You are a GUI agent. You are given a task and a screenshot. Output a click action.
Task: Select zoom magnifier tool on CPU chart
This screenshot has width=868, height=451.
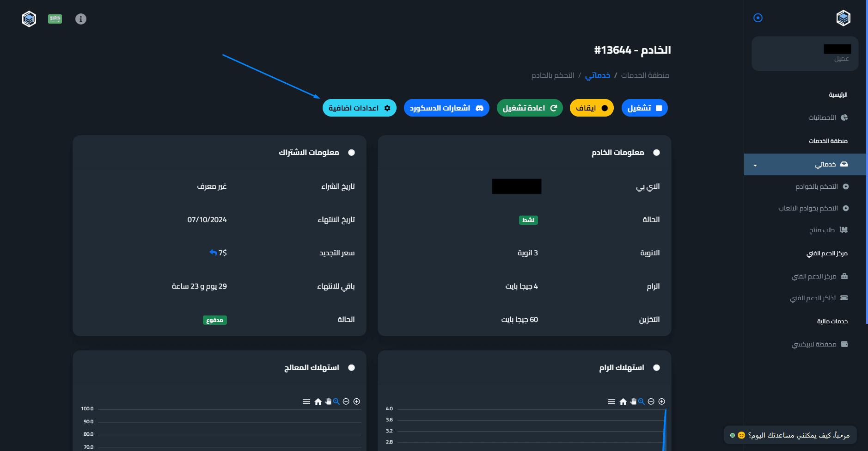336,402
